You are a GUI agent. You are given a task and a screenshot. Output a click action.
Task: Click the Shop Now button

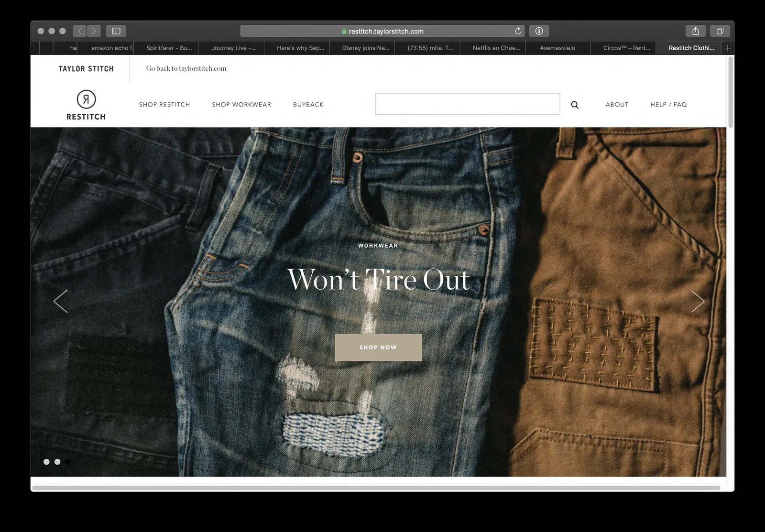click(x=378, y=347)
